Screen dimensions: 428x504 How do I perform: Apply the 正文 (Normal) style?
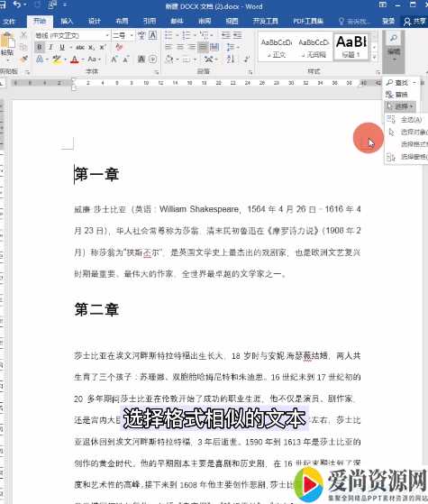(277, 48)
